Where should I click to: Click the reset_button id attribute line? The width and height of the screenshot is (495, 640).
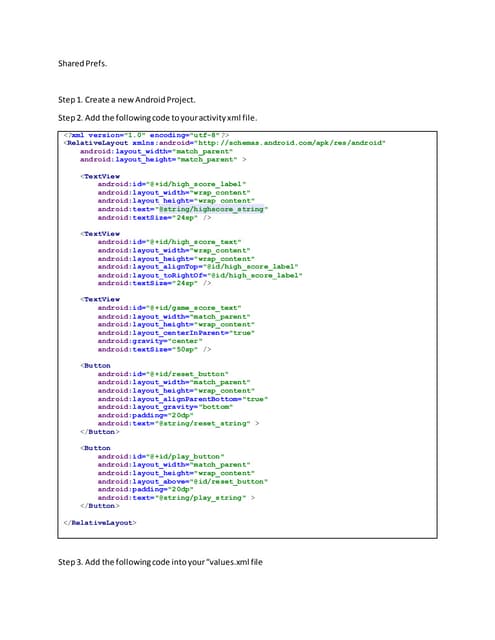tap(163, 374)
